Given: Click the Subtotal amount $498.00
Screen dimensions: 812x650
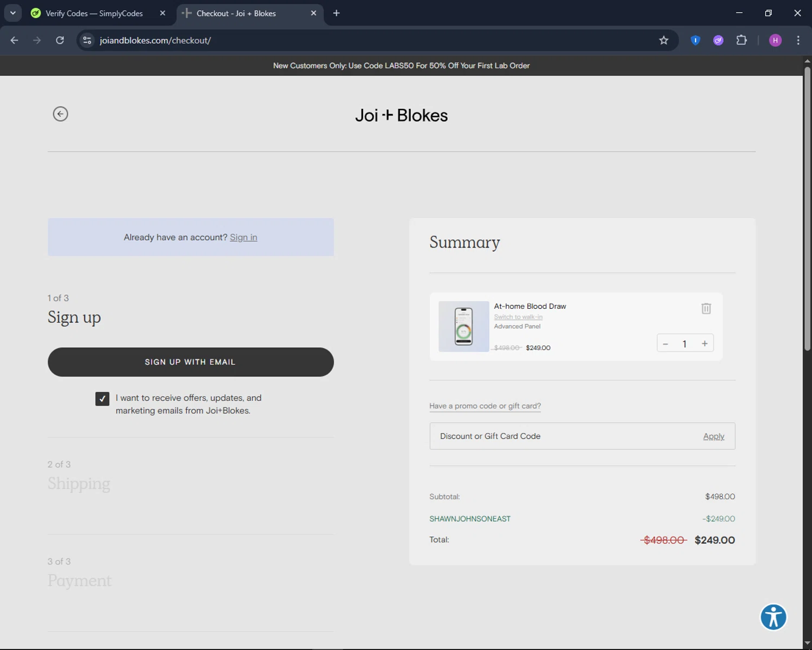Looking at the screenshot, I should [720, 497].
